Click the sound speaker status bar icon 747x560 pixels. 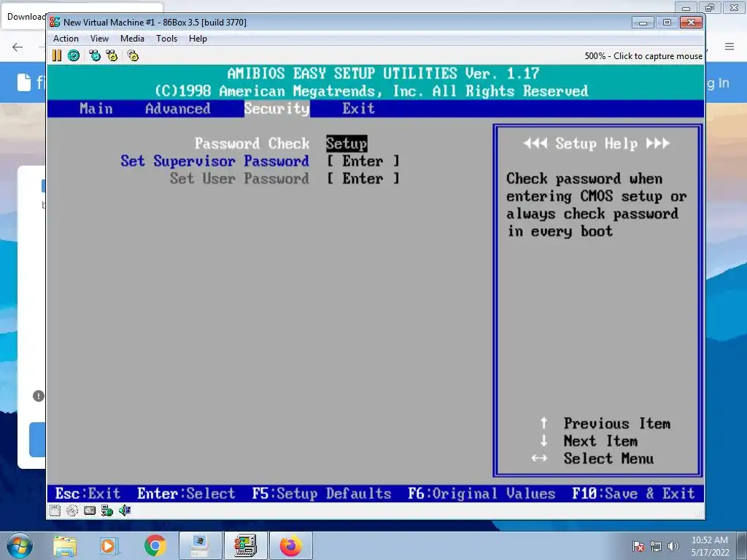(125, 511)
